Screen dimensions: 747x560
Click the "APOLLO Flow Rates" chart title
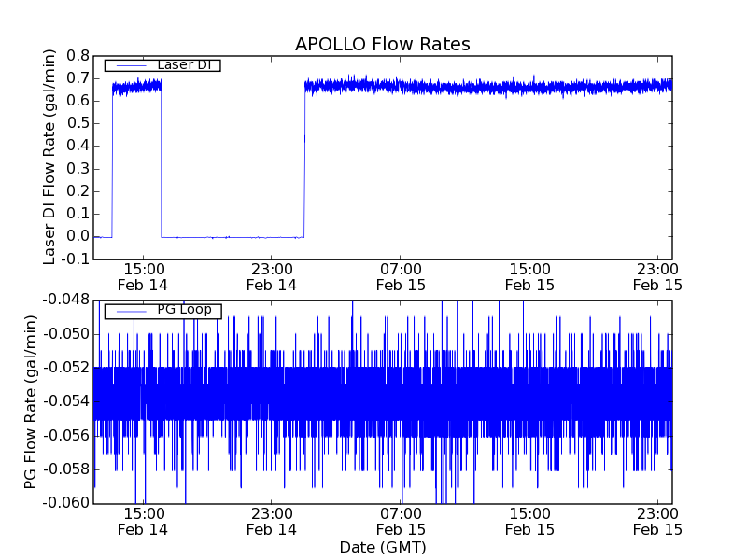click(x=383, y=44)
